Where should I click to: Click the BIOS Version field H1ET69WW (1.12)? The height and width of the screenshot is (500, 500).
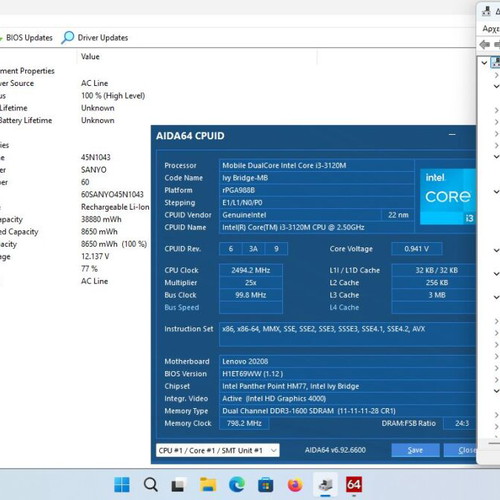coord(348,374)
